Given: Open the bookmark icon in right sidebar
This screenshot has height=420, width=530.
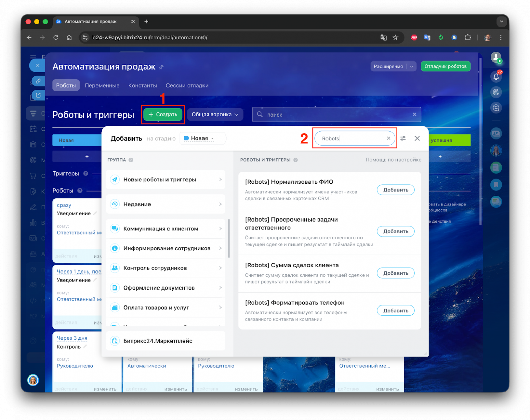Looking at the screenshot, I should [x=496, y=185].
